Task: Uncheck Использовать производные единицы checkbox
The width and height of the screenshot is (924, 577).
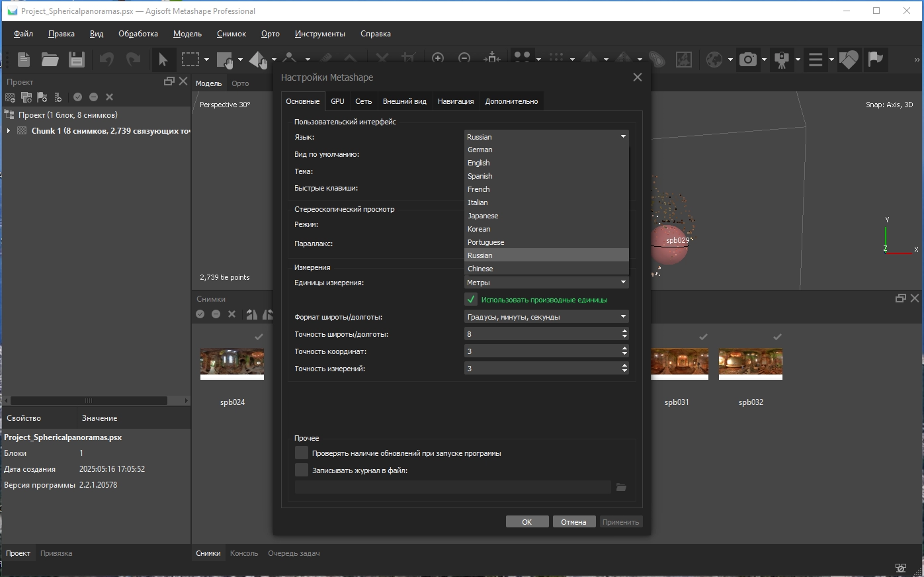Action: pyautogui.click(x=471, y=300)
